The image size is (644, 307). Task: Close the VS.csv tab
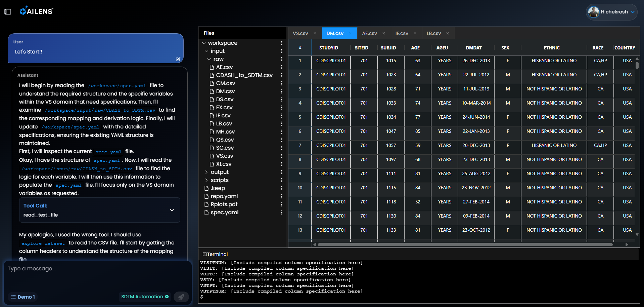(315, 33)
